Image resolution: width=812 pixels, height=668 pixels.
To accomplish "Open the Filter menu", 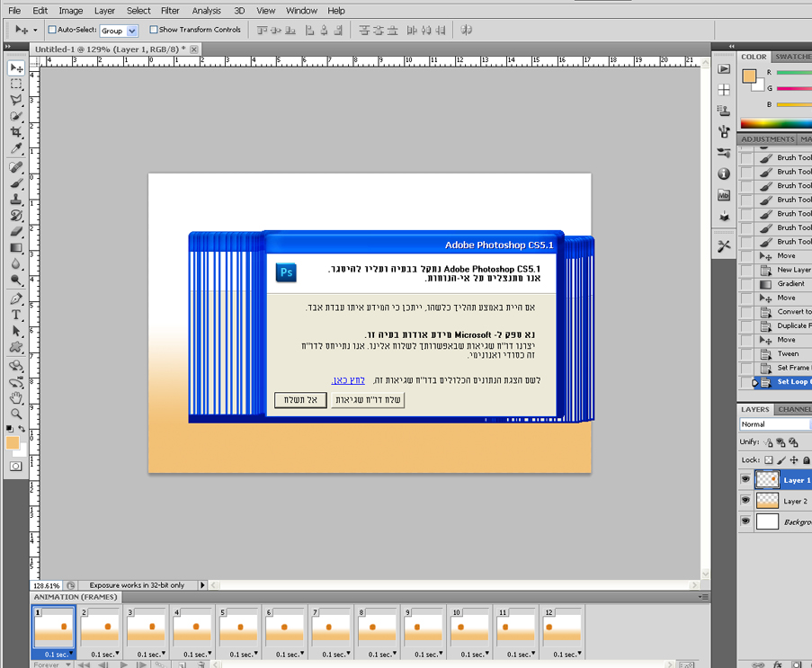I will (170, 11).
